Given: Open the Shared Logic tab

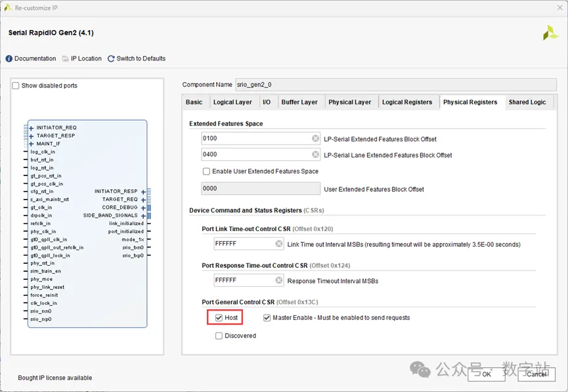Looking at the screenshot, I should (x=527, y=102).
